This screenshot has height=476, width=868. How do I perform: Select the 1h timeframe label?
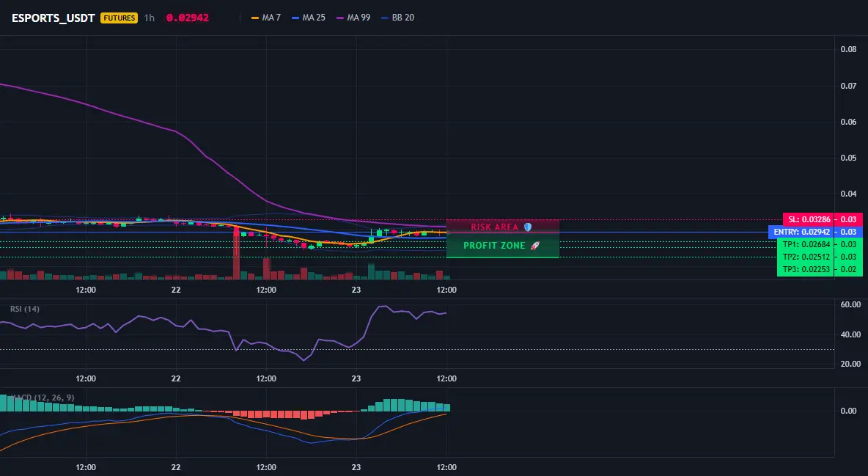click(150, 18)
